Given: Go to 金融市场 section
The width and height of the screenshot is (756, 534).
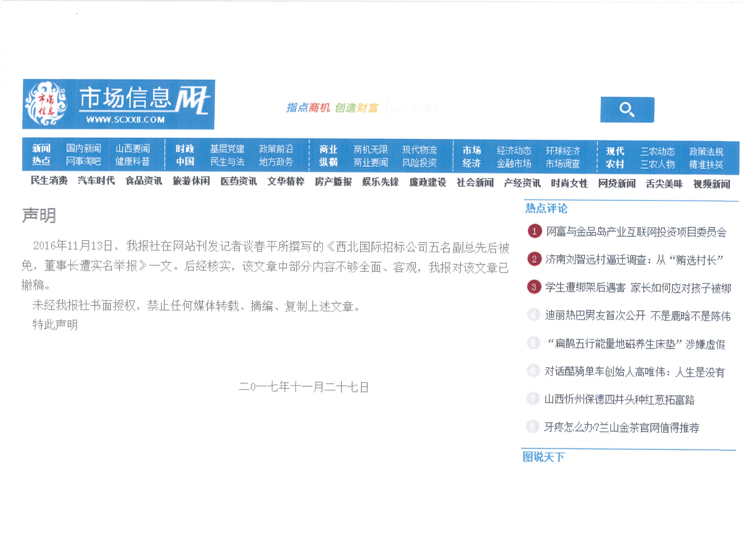Looking at the screenshot, I should pyautogui.click(x=514, y=163).
